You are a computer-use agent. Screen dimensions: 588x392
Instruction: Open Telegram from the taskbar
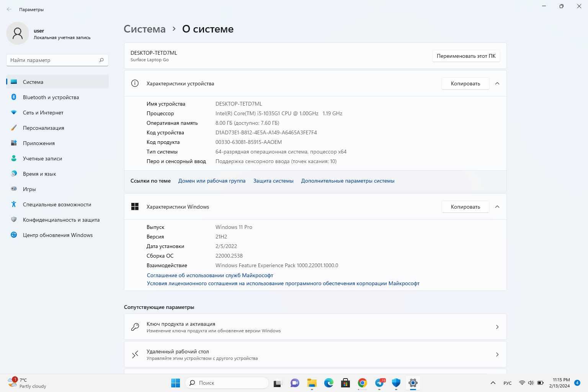pos(380,383)
